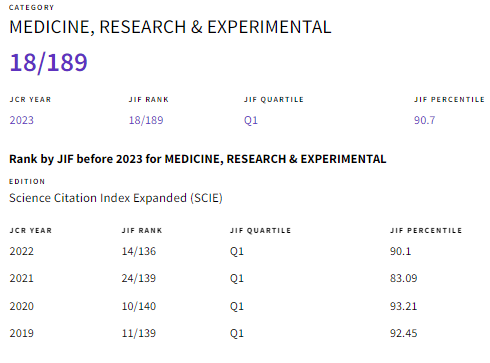Click the JIF QUARTILE header in the history table
This screenshot has width=490, height=363.
(x=260, y=230)
